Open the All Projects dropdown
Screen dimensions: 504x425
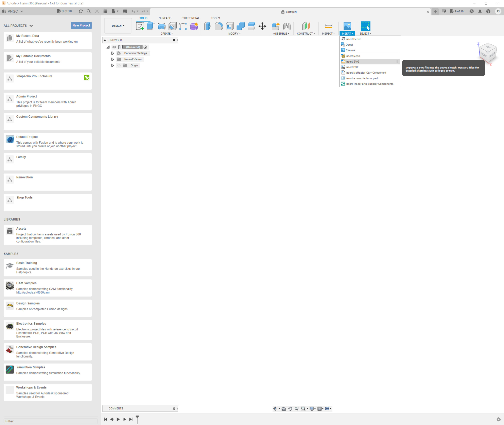18,25
